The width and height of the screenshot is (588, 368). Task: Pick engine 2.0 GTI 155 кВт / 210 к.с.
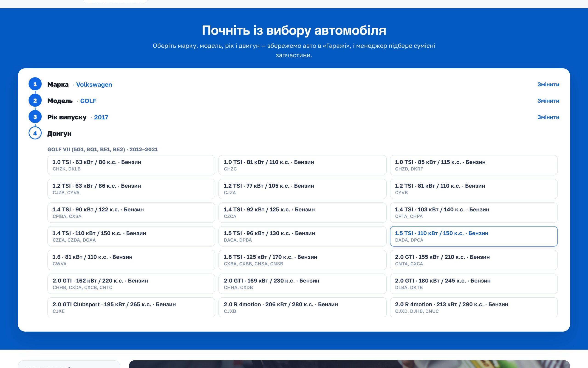click(x=474, y=260)
